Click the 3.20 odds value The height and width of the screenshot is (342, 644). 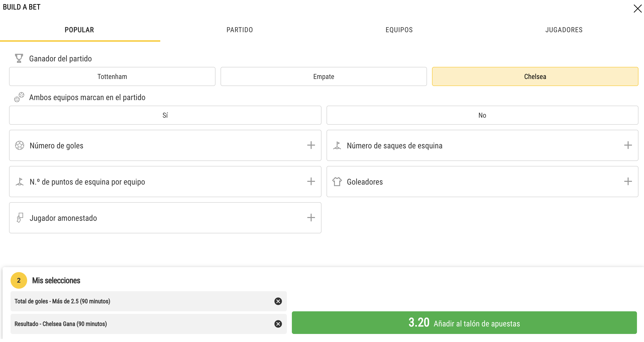tap(419, 322)
